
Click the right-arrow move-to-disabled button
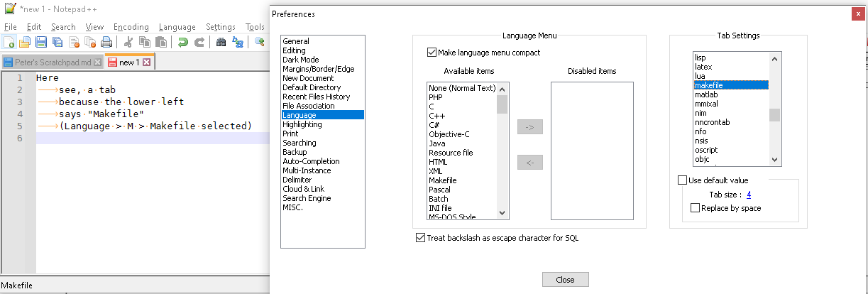pos(530,128)
